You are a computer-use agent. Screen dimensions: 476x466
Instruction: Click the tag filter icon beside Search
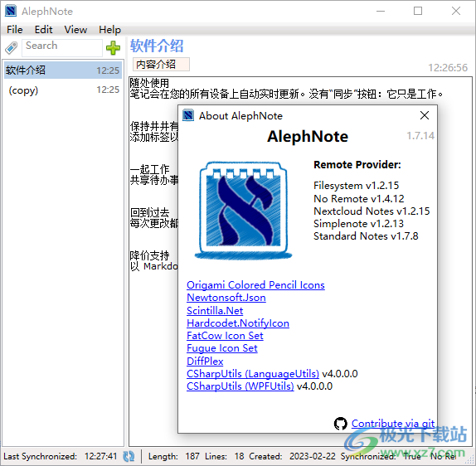(12, 47)
